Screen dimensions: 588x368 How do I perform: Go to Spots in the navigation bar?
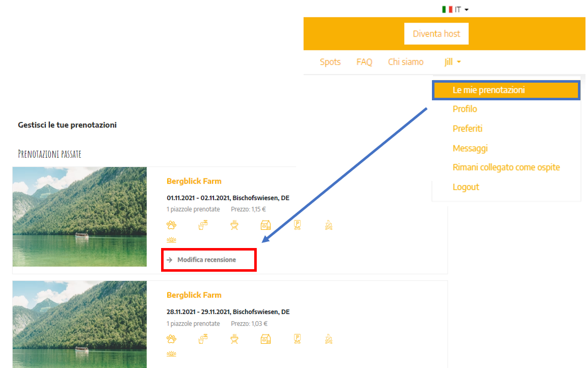click(x=330, y=62)
